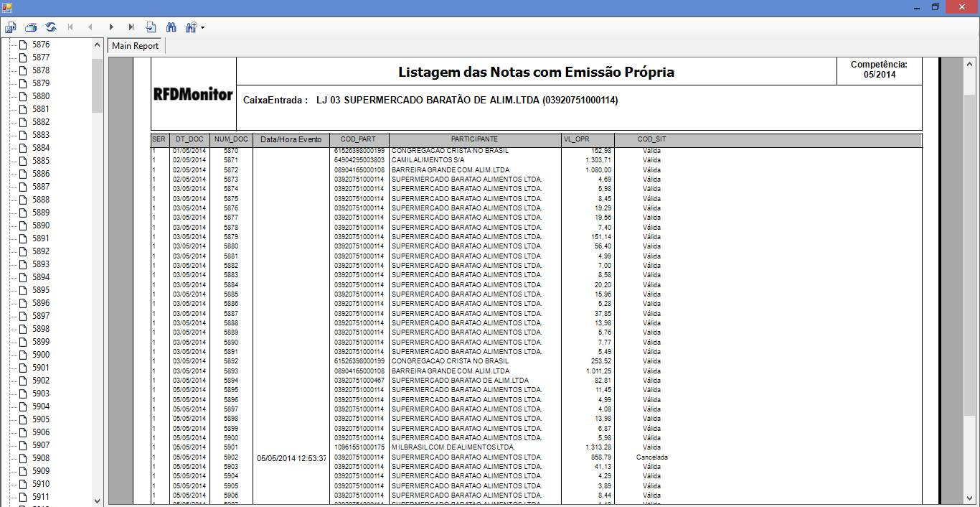This screenshot has width=980, height=507.
Task: Click the document icon beside 5910
Action: (x=22, y=484)
